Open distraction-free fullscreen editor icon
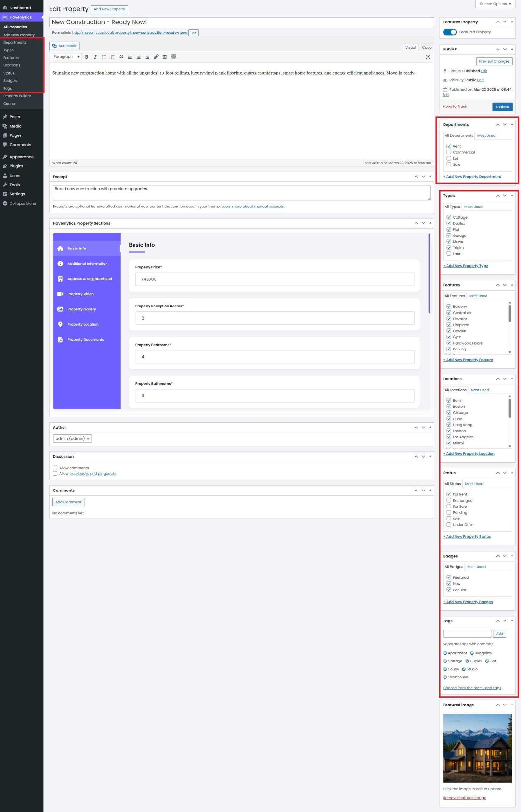Screen dimensions: 521x812 coord(428,57)
